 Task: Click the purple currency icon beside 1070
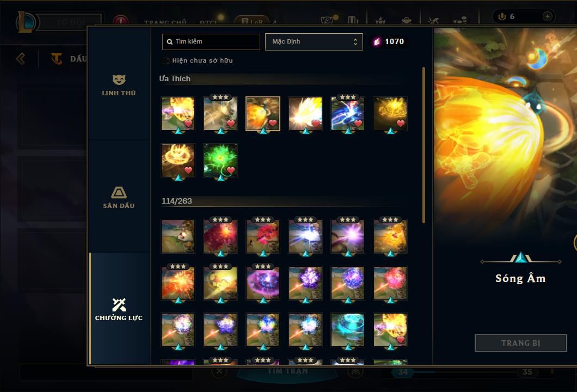[377, 41]
